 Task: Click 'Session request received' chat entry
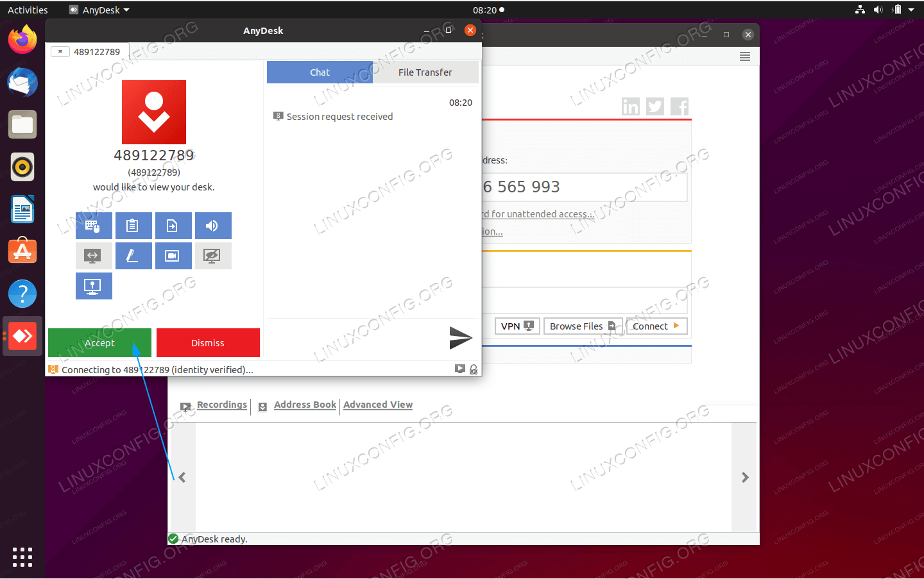339,117
